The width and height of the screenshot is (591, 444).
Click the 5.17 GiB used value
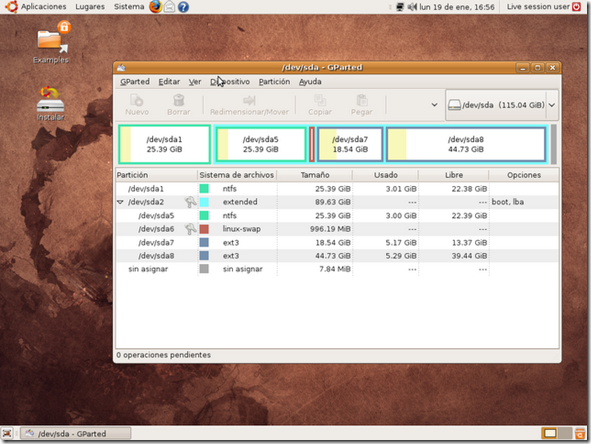click(x=401, y=242)
